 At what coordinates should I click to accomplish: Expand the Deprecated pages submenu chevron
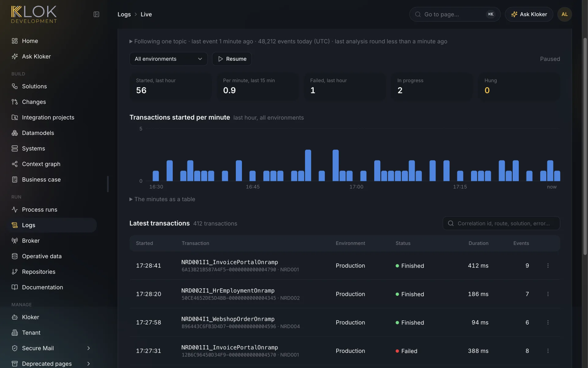click(x=89, y=364)
